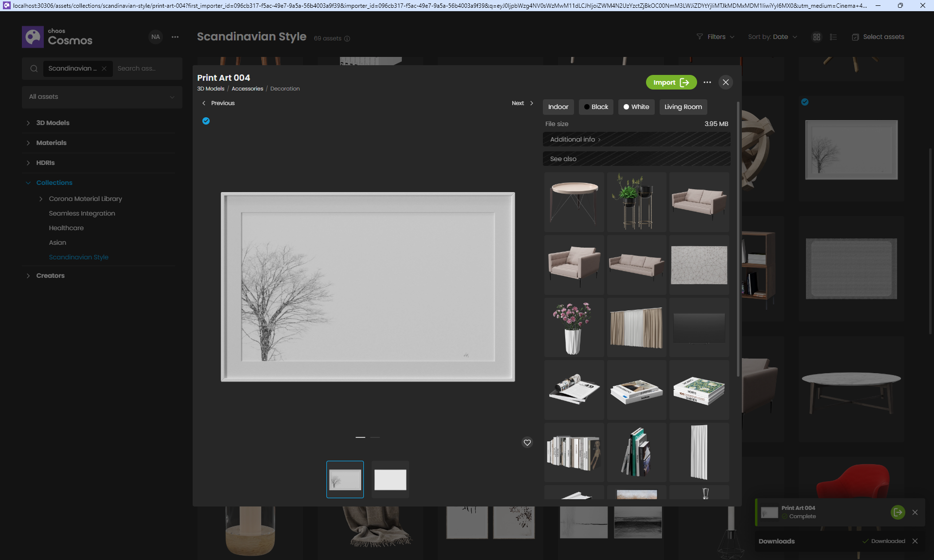The height and width of the screenshot is (560, 934).
Task: Select the second preview thumbnail
Action: 390,480
